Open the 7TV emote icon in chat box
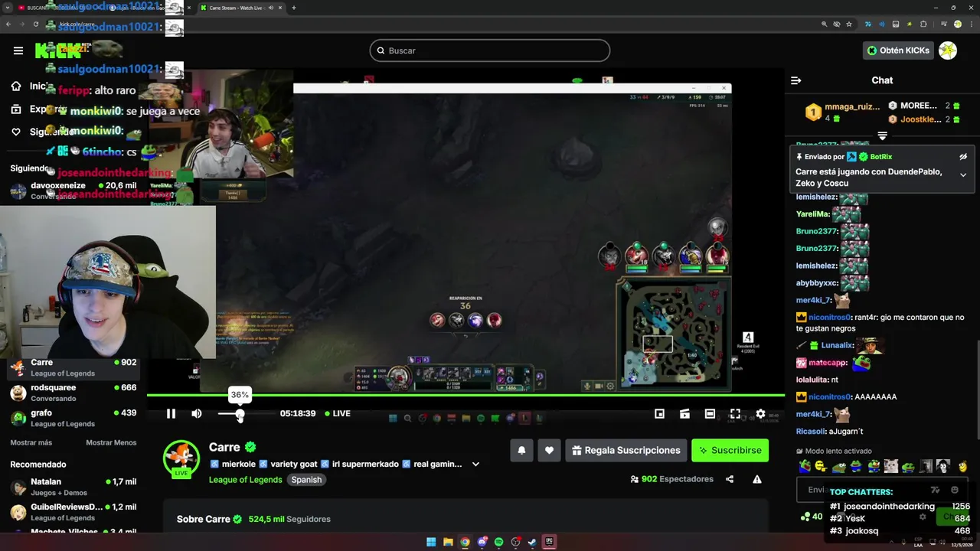The width and height of the screenshot is (980, 551). (x=935, y=490)
